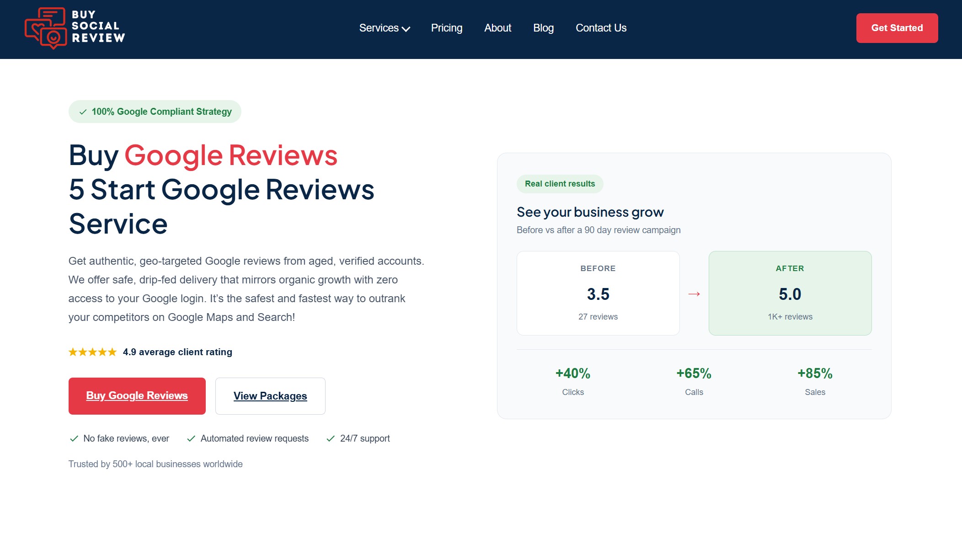Select 'Automated review requests' text

click(x=255, y=438)
